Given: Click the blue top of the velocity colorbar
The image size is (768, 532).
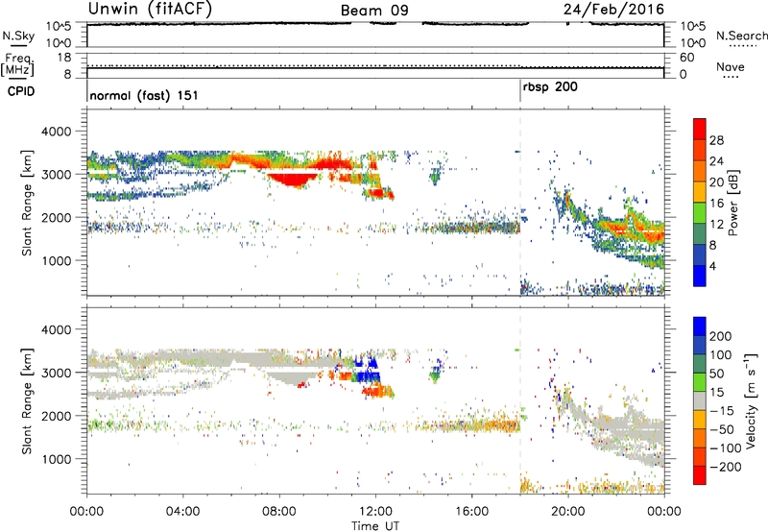Looking at the screenshot, I should (x=700, y=326).
